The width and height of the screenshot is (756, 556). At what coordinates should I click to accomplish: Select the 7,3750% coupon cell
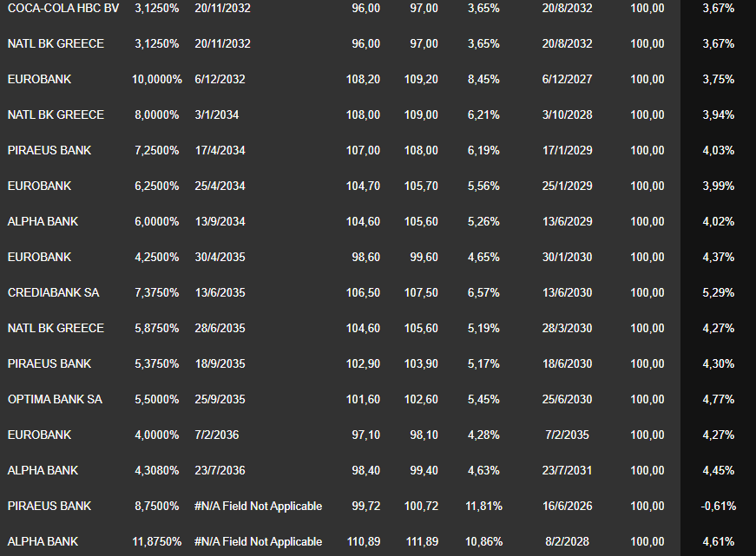[157, 292]
